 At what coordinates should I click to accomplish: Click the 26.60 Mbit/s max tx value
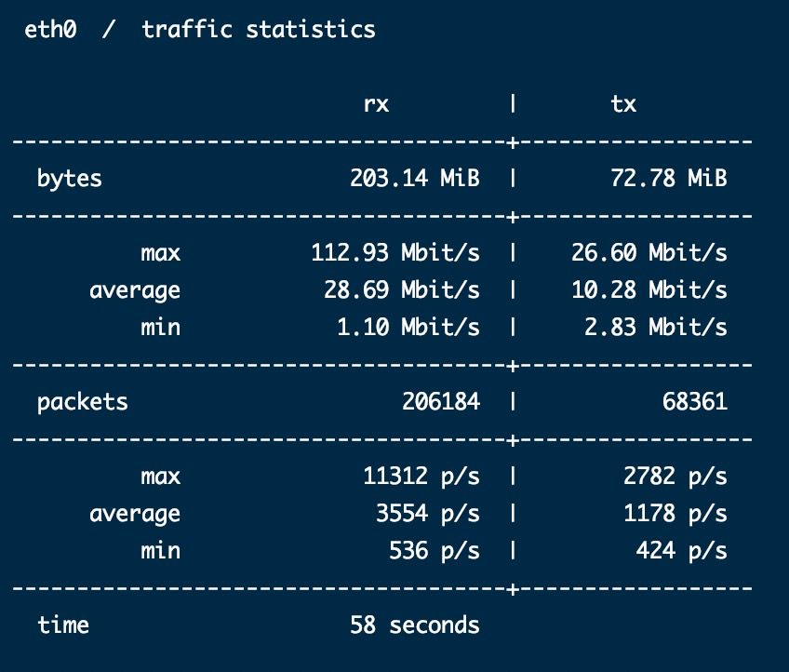649,252
